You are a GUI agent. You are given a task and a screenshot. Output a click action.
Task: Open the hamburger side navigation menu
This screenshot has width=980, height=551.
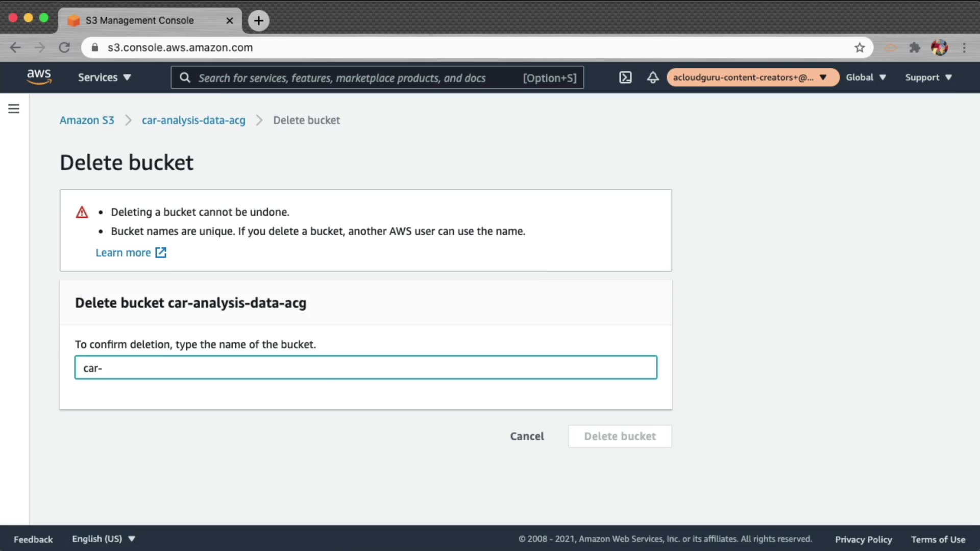point(14,109)
